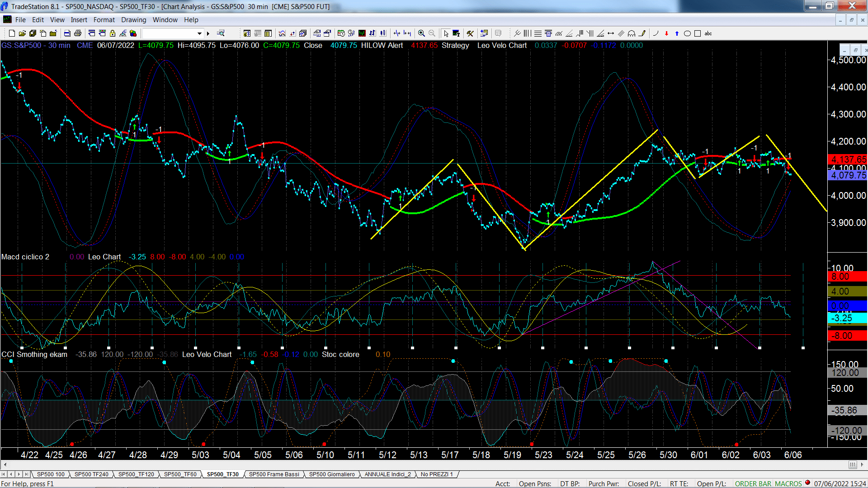Click the Open folder icon

(x=22, y=33)
